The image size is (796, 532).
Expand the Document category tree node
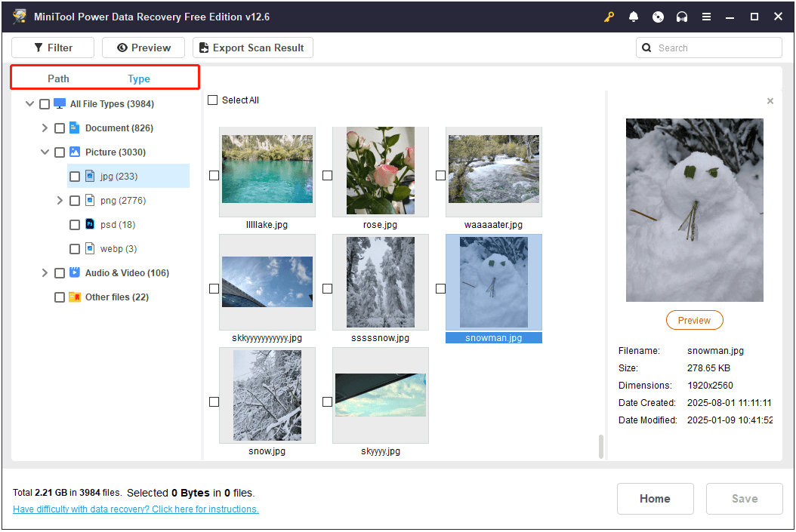(45, 128)
